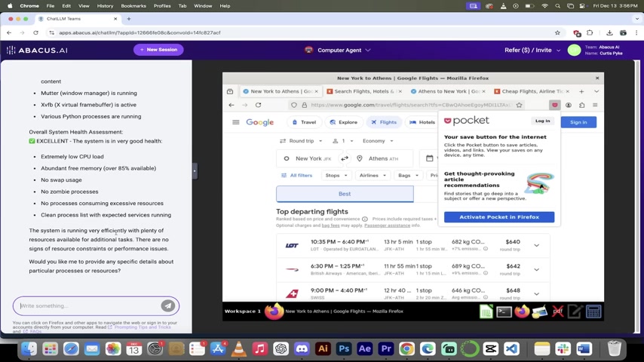Image resolution: width=644 pixels, height=362 pixels.
Task: Click the Firefox Pocket toolbar icon
Action: point(555,105)
